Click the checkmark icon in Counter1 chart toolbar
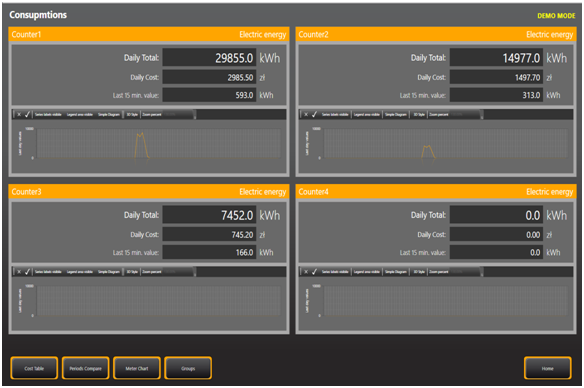 click(x=27, y=114)
